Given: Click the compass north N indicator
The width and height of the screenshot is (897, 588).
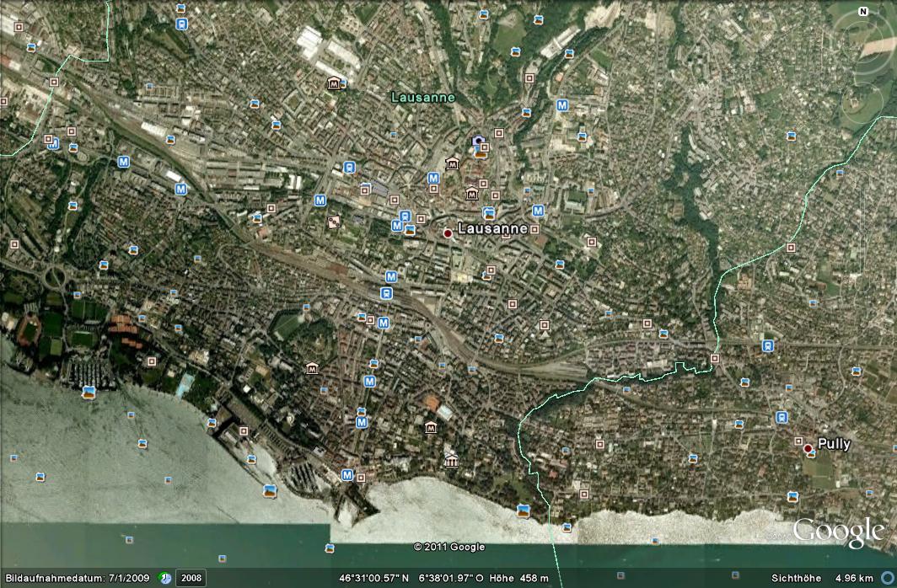Looking at the screenshot, I should point(862,12).
